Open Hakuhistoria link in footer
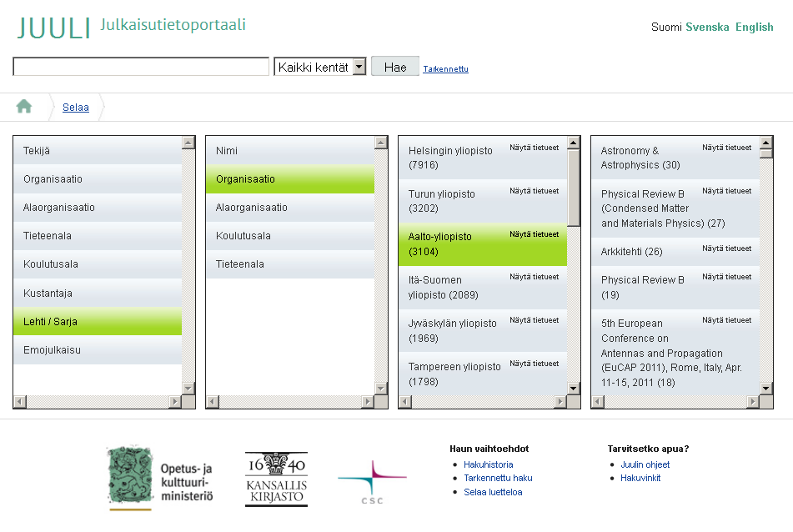 coord(488,464)
